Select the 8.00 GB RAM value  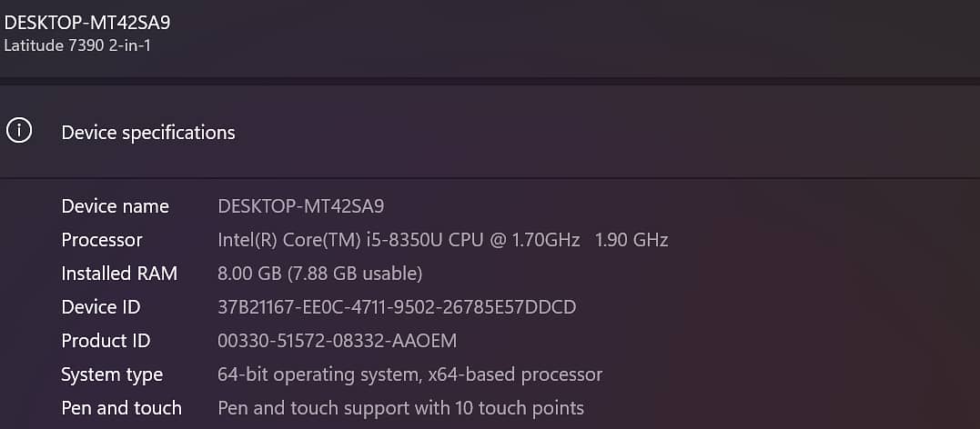click(x=319, y=274)
